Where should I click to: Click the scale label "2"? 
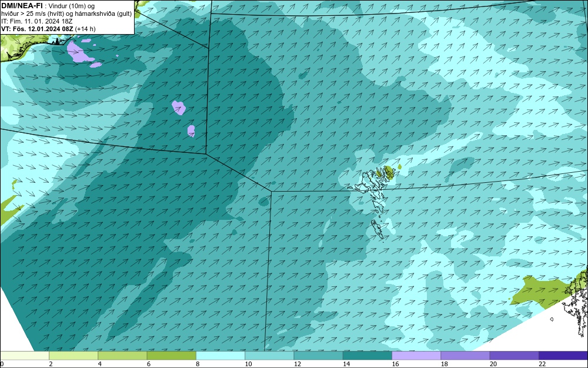[51, 364]
